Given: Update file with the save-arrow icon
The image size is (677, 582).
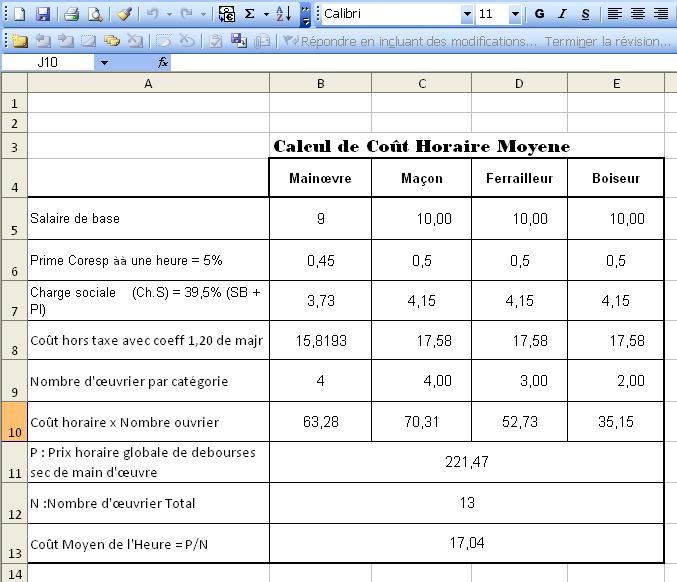Looking at the screenshot, I should [x=238, y=41].
